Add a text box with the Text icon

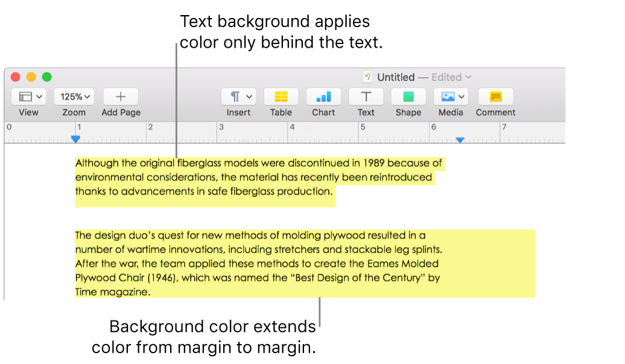click(366, 96)
